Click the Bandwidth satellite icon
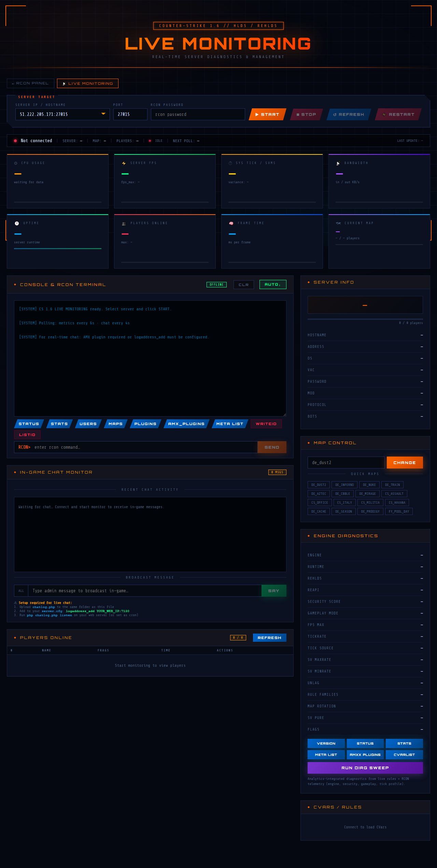 tap(338, 163)
